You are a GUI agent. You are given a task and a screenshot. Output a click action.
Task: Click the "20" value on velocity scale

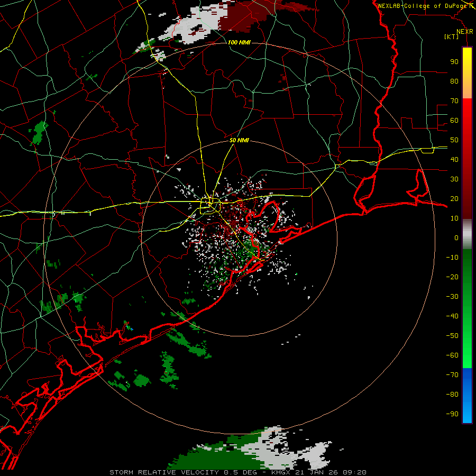454,199
